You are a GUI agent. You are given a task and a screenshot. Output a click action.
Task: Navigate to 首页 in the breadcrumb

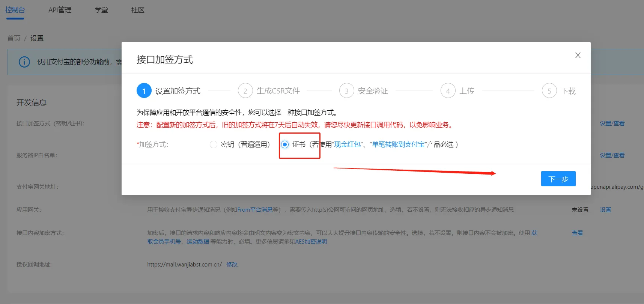(14, 38)
